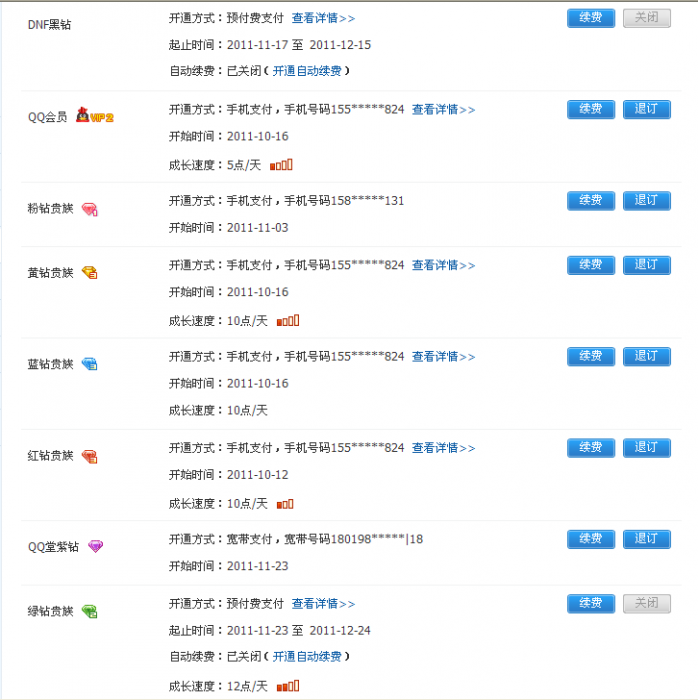This screenshot has height=700, width=698.
Task: Open 查看详情 link for DNF黑钻
Action: pos(324,18)
